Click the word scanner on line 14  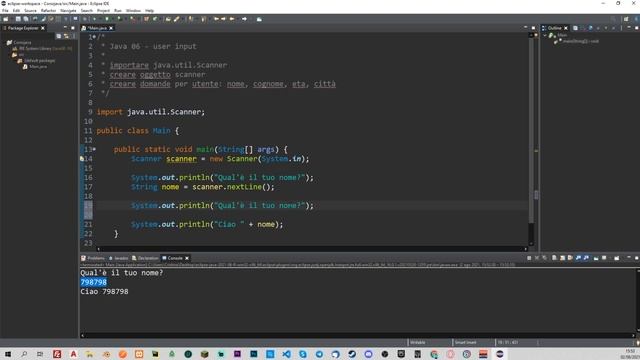point(181,159)
